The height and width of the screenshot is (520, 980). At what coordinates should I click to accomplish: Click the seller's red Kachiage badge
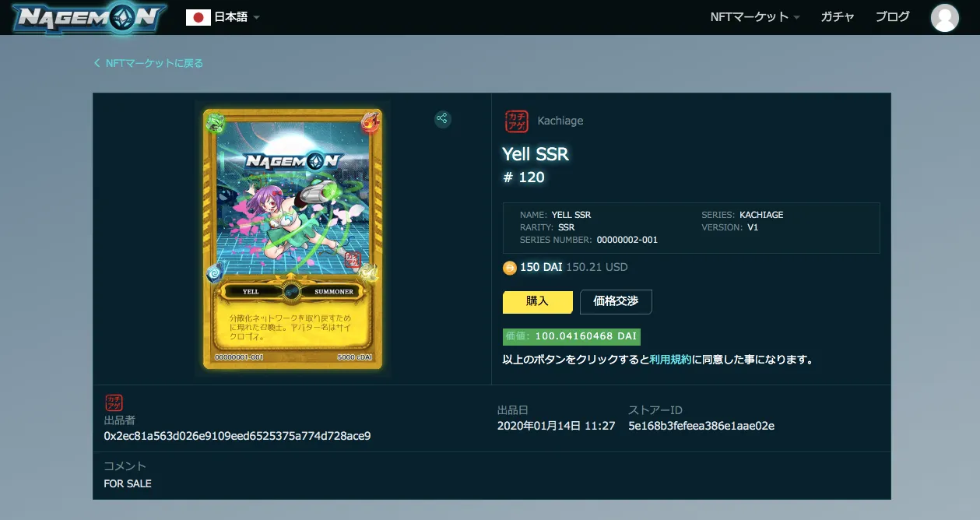click(114, 402)
